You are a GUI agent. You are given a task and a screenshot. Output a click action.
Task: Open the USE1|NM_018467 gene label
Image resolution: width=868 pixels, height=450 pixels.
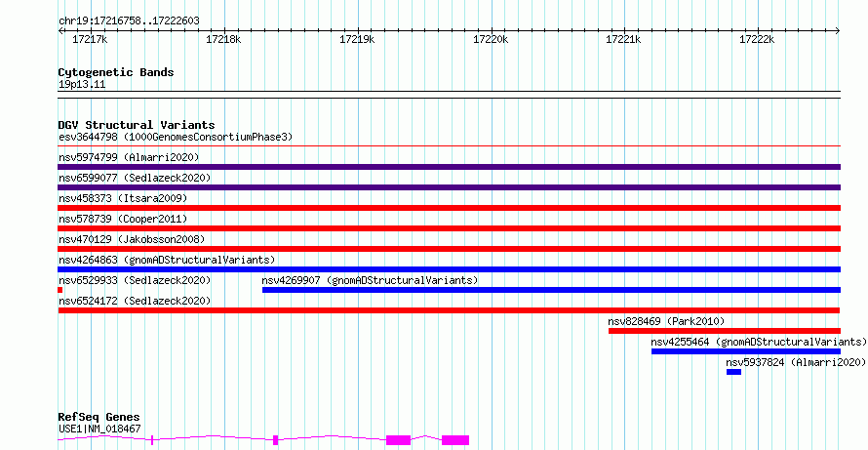click(x=99, y=429)
